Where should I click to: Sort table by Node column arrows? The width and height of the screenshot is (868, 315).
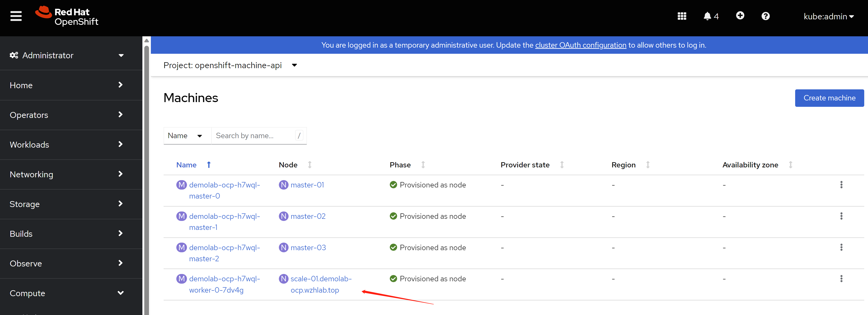point(310,165)
